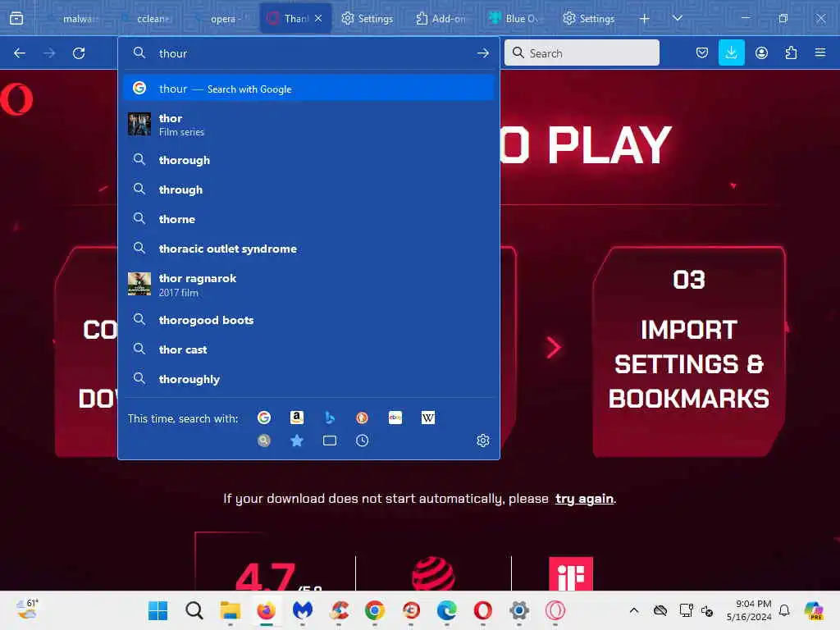Open the Firefox account icon
The image size is (840, 630).
761,53
